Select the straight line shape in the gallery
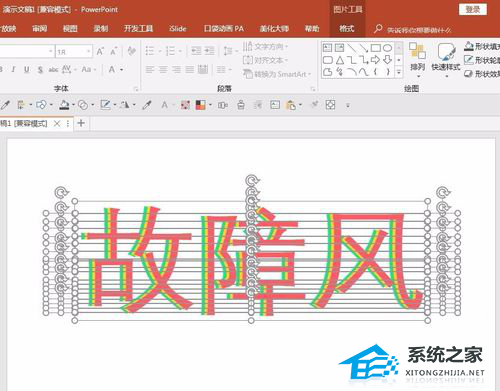Screen dimensions: 500x391 351,48
